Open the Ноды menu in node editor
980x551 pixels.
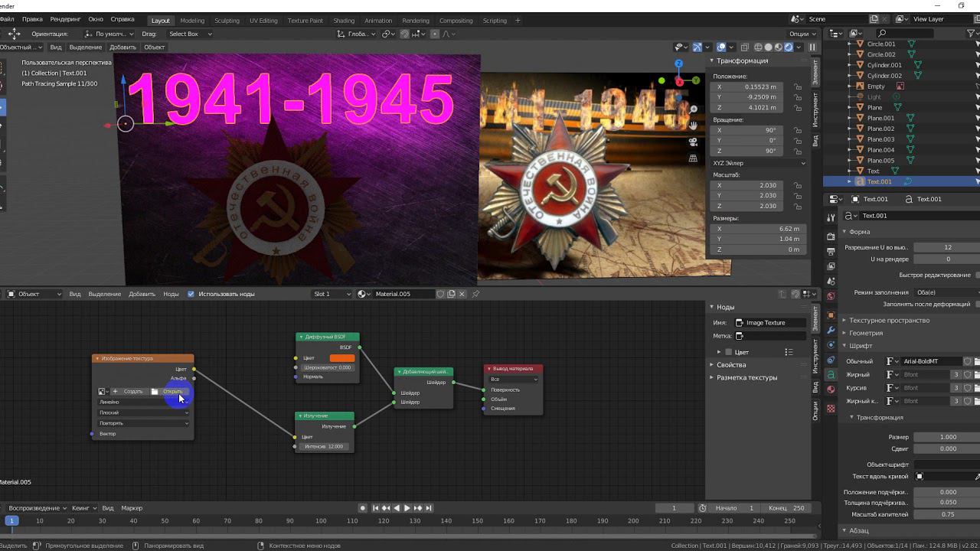tap(171, 294)
